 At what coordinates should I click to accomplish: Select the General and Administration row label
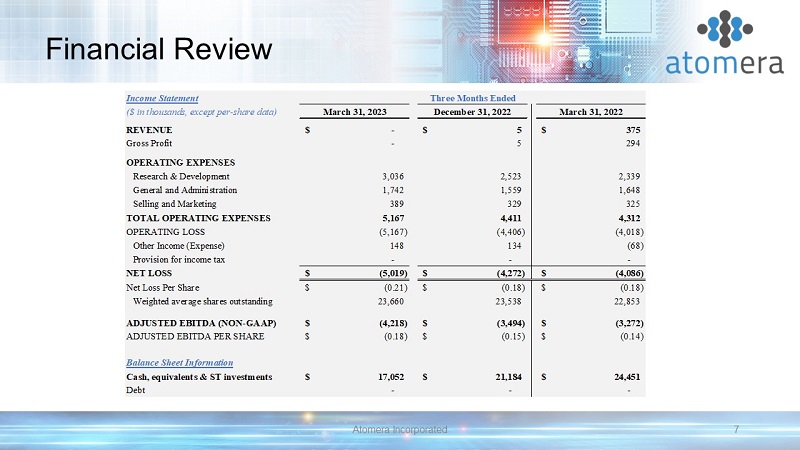(185, 189)
